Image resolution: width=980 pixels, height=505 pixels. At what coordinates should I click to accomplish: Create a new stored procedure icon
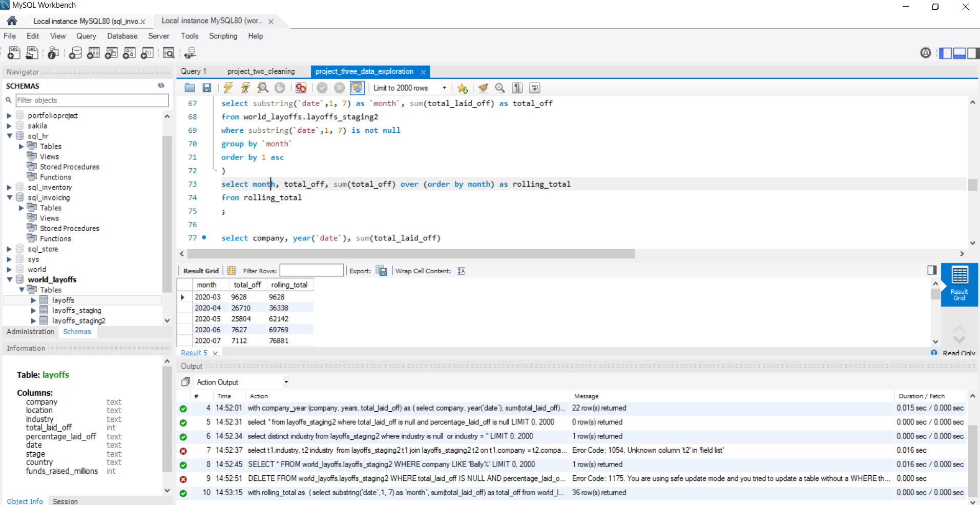129,53
